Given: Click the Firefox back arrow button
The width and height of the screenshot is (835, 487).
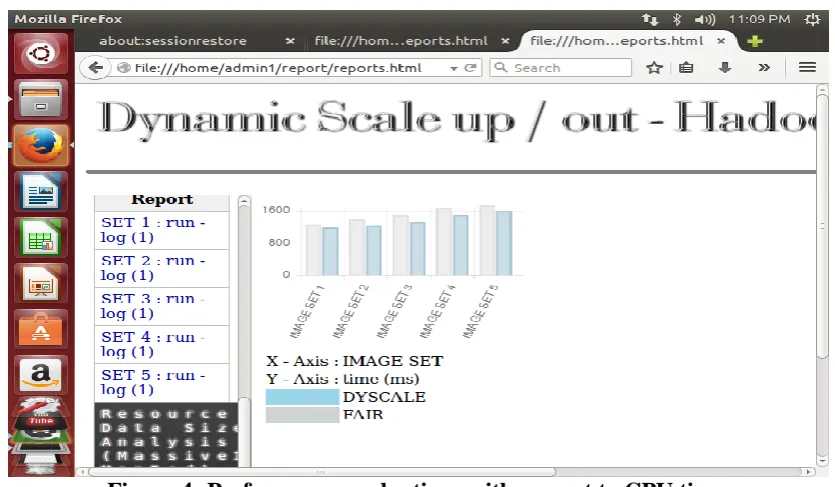Looking at the screenshot, I should [x=95, y=68].
